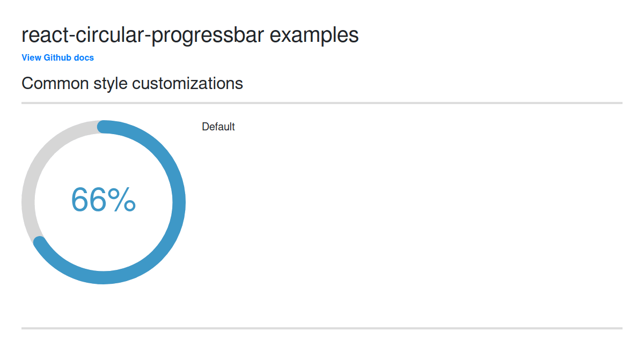The width and height of the screenshot is (644, 338).
Task: Open the "View Github docs" link
Action: 57,57
